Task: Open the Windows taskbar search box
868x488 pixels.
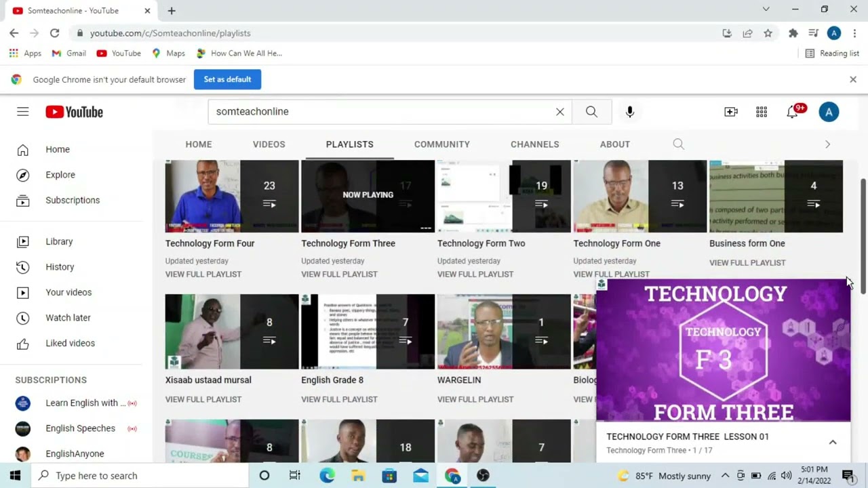Action: point(140,476)
